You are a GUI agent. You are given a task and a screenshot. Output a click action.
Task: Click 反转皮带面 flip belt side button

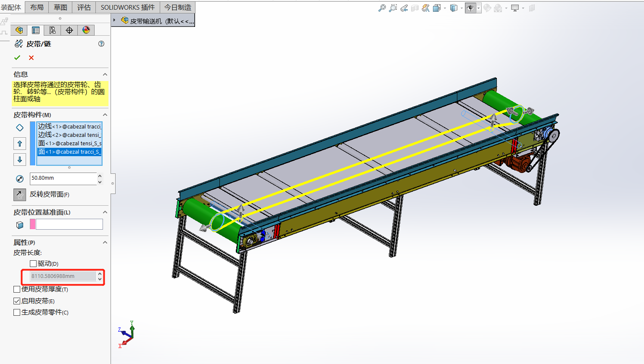click(x=20, y=194)
